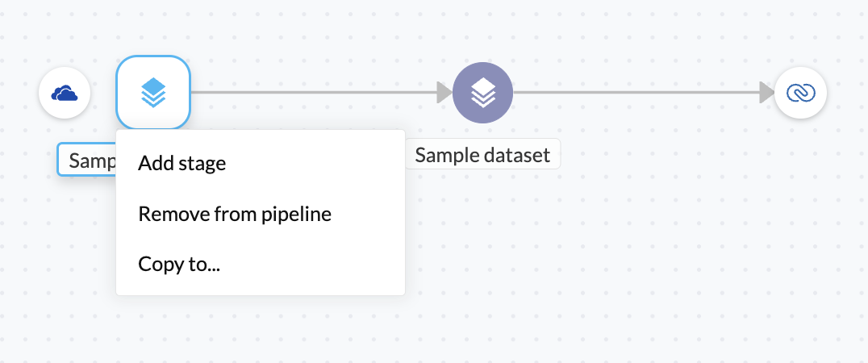Click the purple layers stage node
868x363 pixels.
pos(482,94)
